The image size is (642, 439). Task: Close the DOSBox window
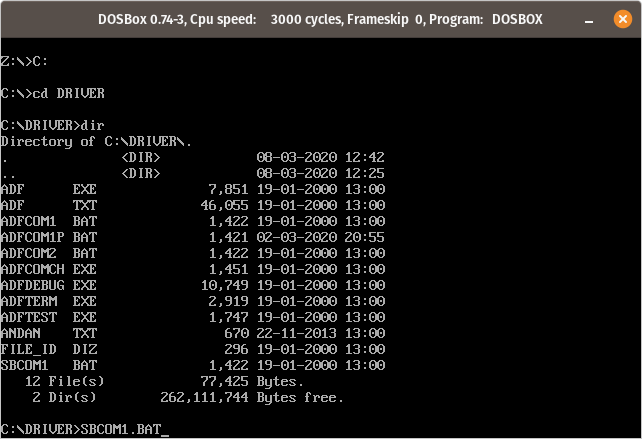pyautogui.click(x=622, y=19)
